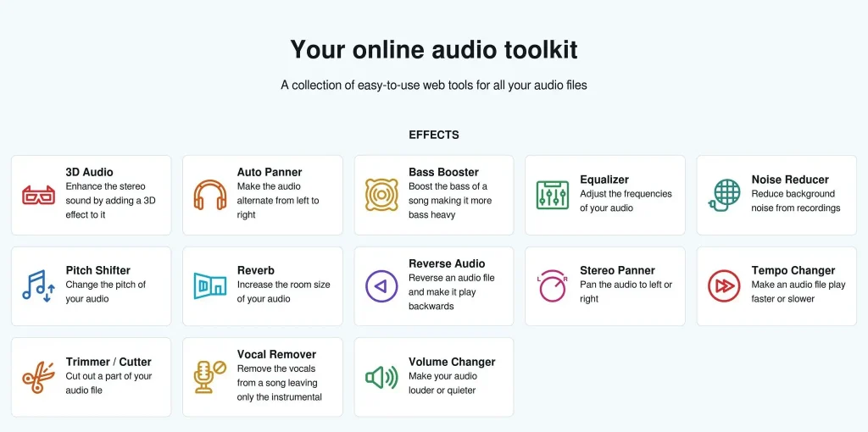The width and height of the screenshot is (868, 432).
Task: Open the Noise Reducer tool title
Action: 790,180
